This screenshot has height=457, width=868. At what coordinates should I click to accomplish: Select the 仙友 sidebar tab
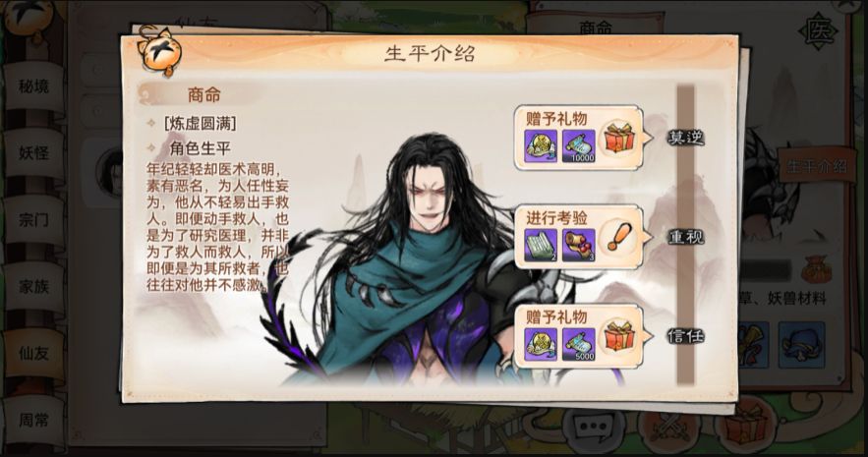click(x=33, y=354)
